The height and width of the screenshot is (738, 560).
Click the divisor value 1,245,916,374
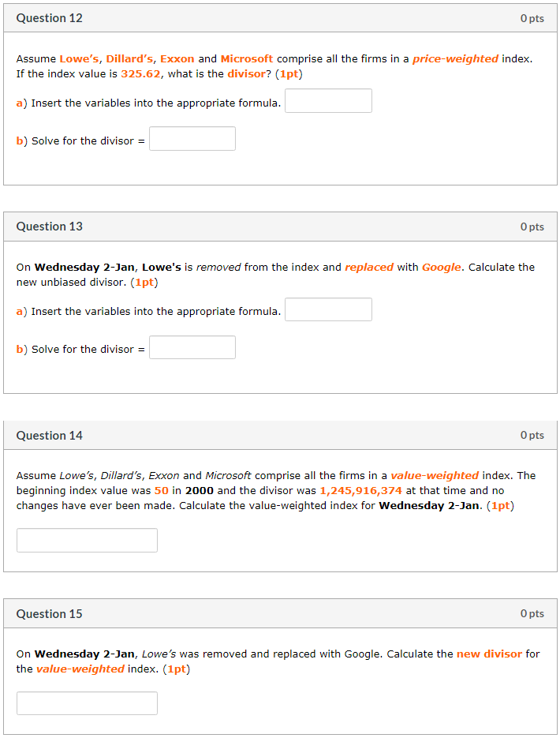[360, 490]
